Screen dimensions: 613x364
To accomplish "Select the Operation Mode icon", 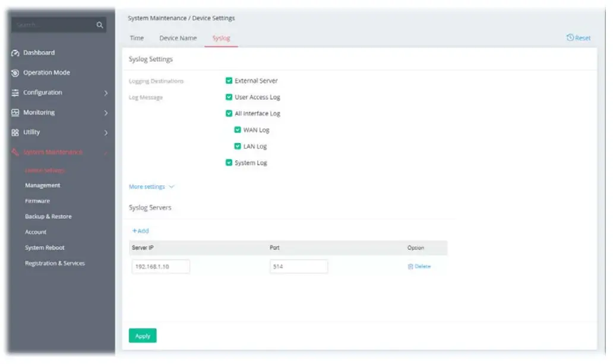I will pyautogui.click(x=15, y=72).
